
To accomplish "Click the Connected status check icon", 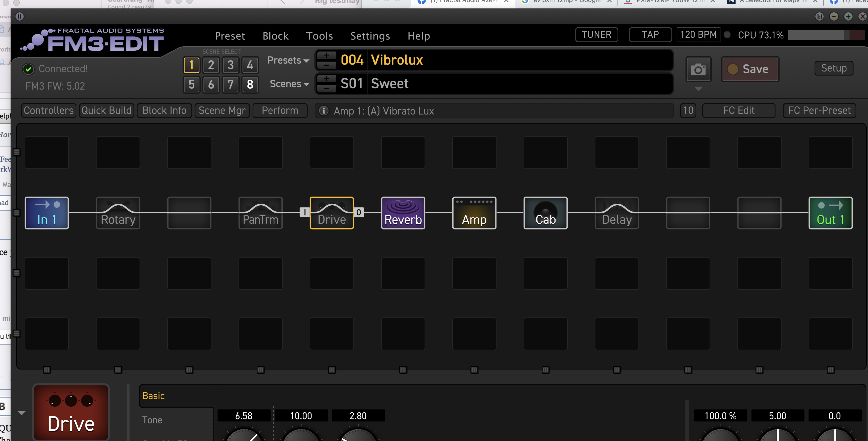I will 28,69.
